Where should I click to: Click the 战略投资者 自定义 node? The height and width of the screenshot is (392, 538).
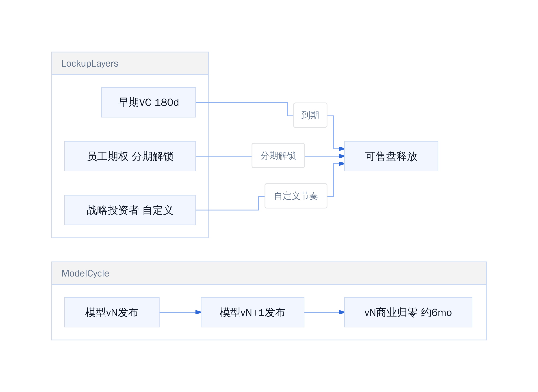130,210
